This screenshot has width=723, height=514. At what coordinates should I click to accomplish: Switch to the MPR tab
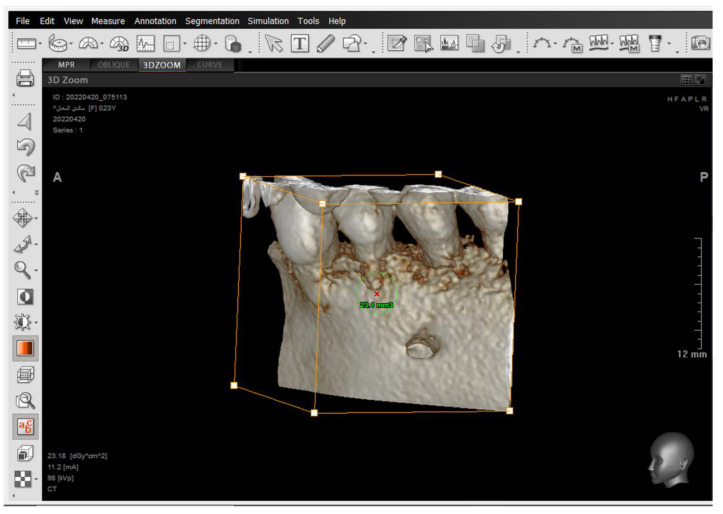click(66, 65)
